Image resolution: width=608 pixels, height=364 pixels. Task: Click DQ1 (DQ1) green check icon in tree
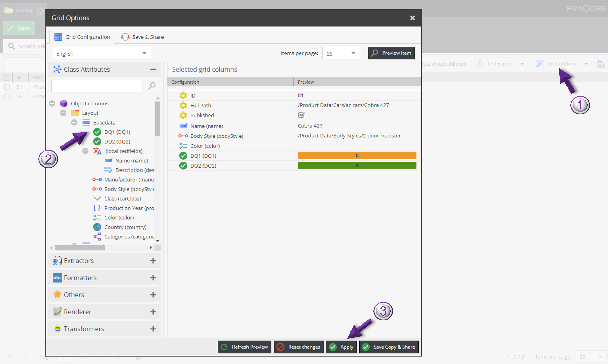[x=97, y=132]
